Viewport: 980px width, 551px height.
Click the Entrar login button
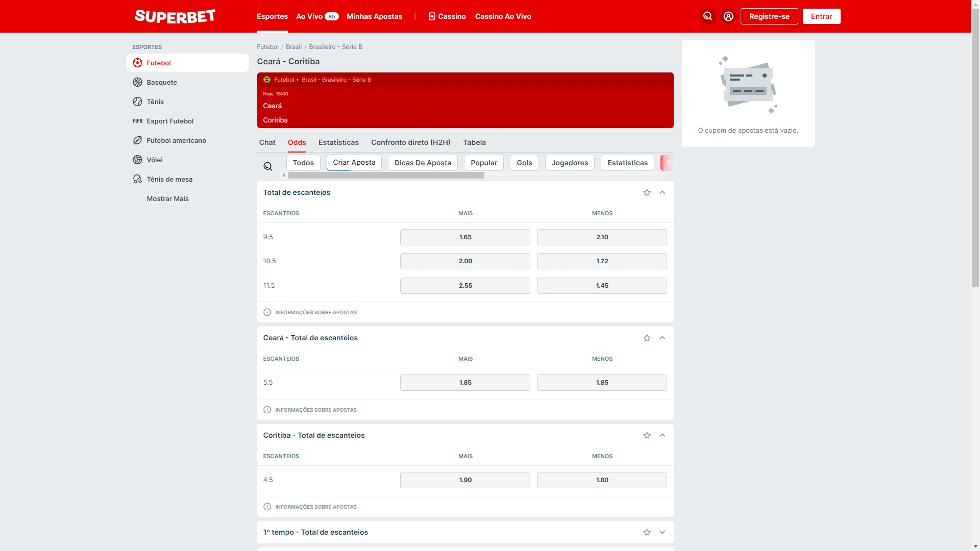click(x=821, y=16)
